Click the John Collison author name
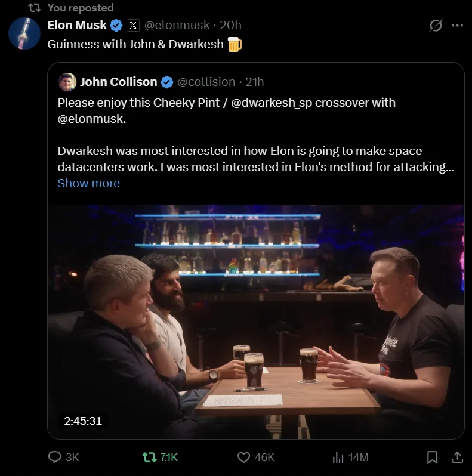This screenshot has height=476, width=472. pyautogui.click(x=119, y=82)
